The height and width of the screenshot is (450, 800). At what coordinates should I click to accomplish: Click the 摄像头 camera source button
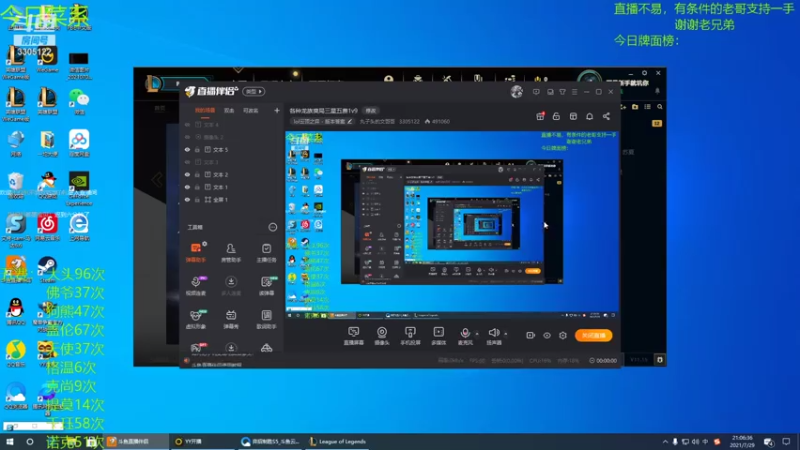coord(382,336)
